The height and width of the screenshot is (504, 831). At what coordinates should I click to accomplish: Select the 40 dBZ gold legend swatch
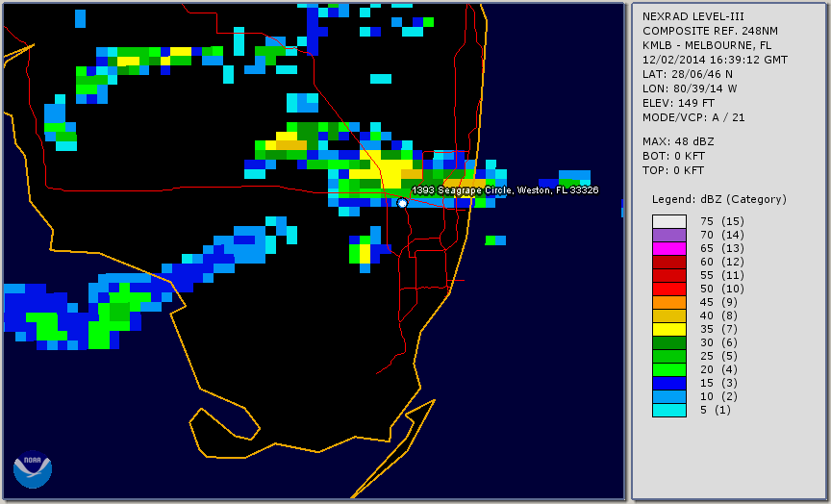tap(668, 315)
